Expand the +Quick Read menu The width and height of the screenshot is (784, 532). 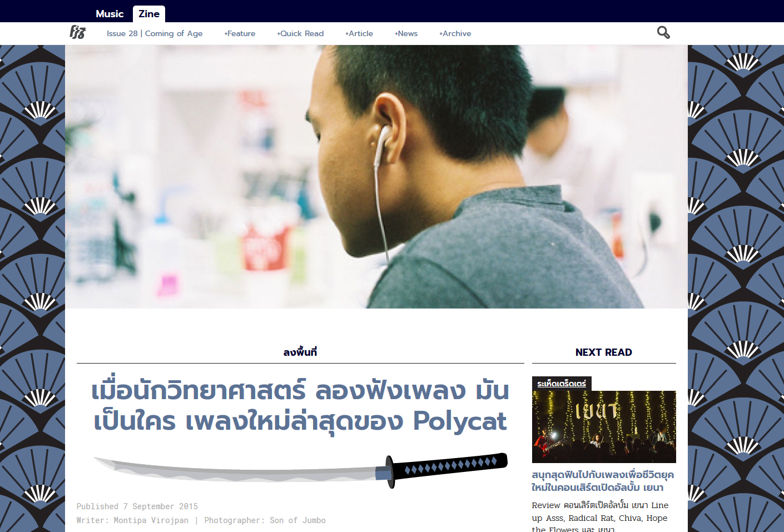click(300, 33)
